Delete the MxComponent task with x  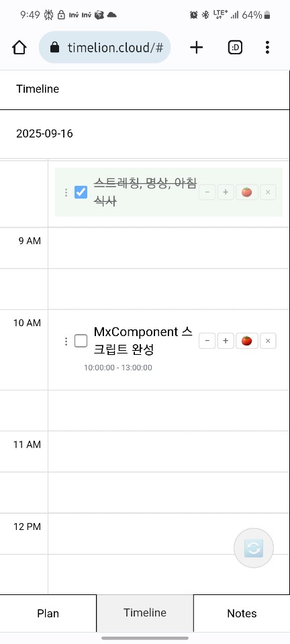[x=268, y=341]
